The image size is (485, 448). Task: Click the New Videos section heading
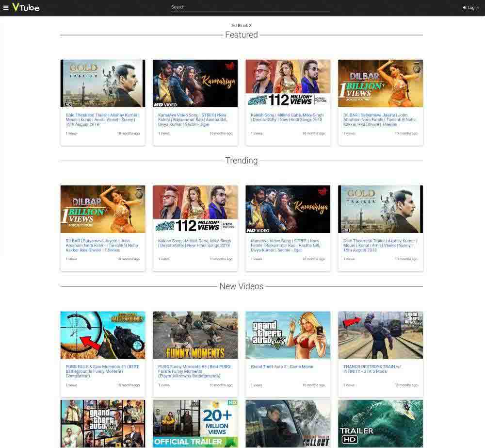click(241, 286)
